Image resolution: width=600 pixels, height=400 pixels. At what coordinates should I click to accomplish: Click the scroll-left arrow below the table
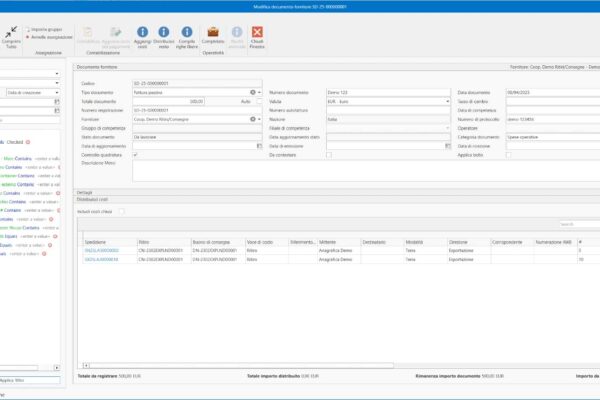tap(86, 366)
